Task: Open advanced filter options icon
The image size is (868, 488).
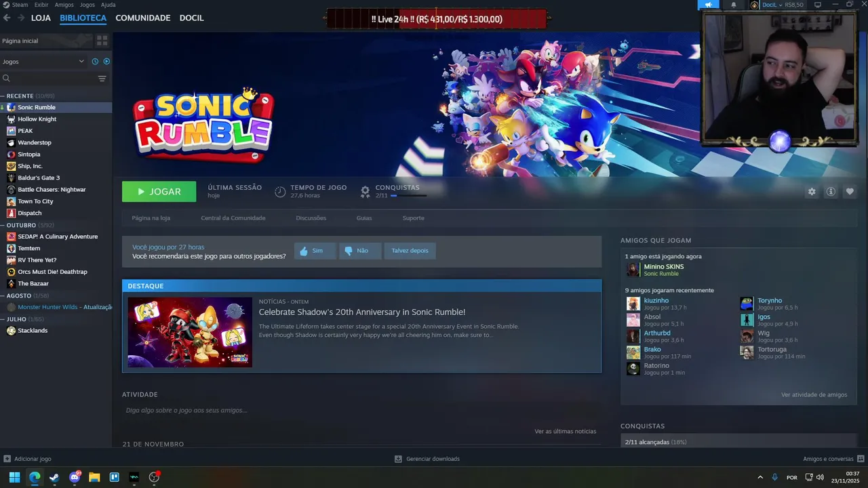Action: 102,79
